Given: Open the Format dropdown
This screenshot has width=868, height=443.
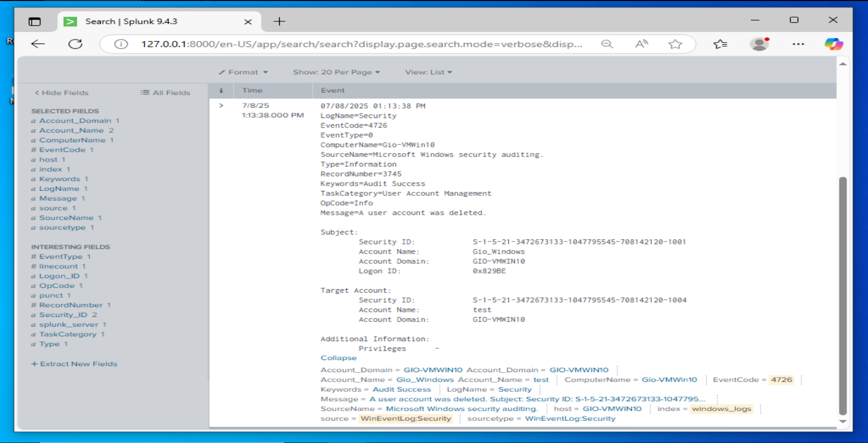Looking at the screenshot, I should [243, 72].
